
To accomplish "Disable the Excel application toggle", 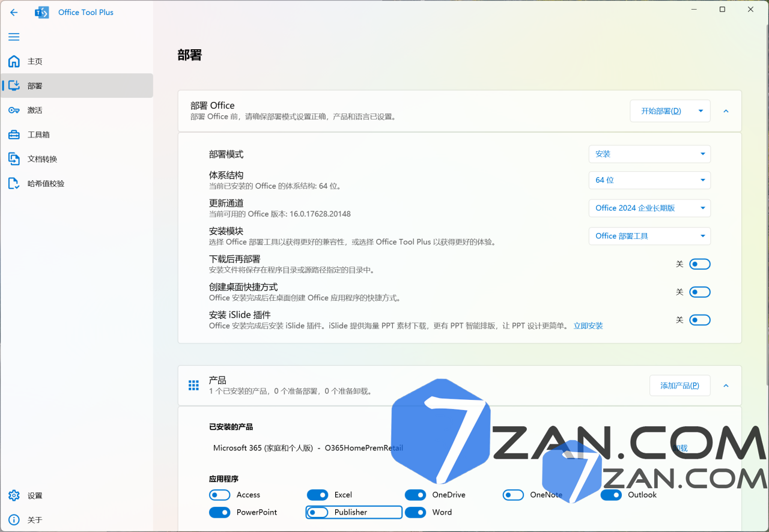I will (x=318, y=495).
